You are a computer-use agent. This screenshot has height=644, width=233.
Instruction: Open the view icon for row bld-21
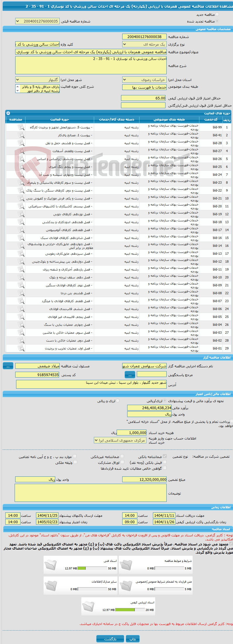point(21,198)
